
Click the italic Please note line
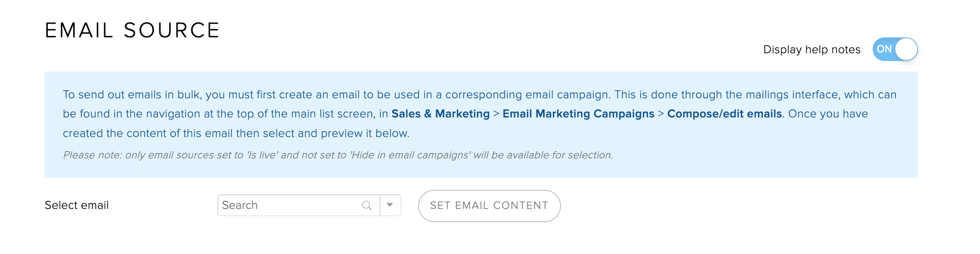[338, 155]
